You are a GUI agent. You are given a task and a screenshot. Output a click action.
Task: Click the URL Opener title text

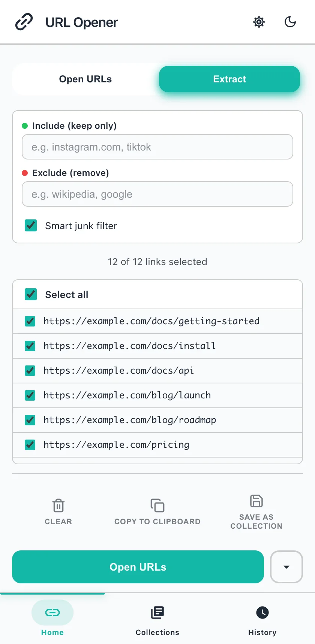tap(82, 22)
